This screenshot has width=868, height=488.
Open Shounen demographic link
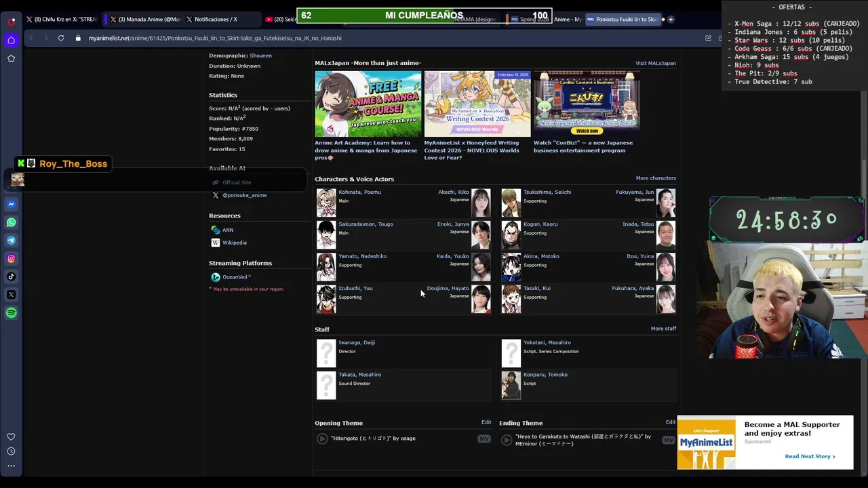(x=260, y=56)
